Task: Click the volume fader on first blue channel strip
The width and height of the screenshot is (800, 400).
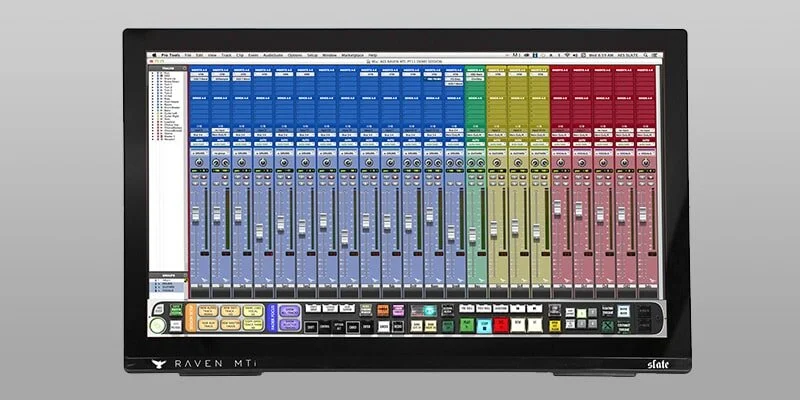Action: point(195,216)
